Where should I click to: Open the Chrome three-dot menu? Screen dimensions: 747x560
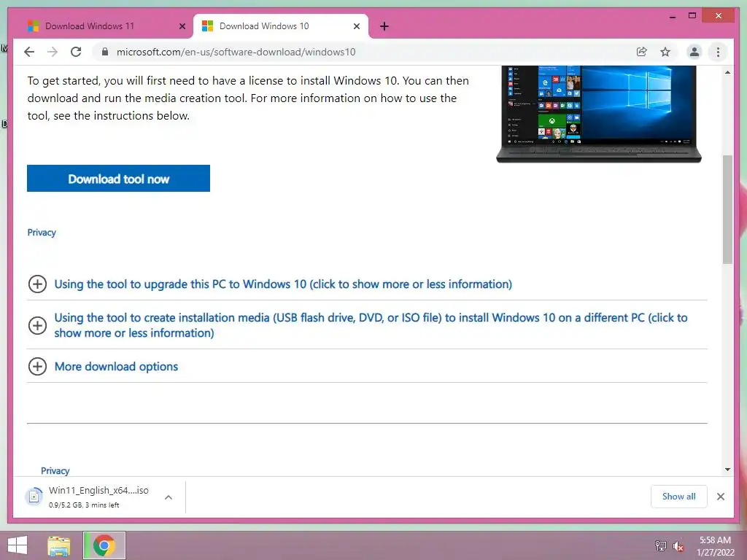tap(718, 52)
